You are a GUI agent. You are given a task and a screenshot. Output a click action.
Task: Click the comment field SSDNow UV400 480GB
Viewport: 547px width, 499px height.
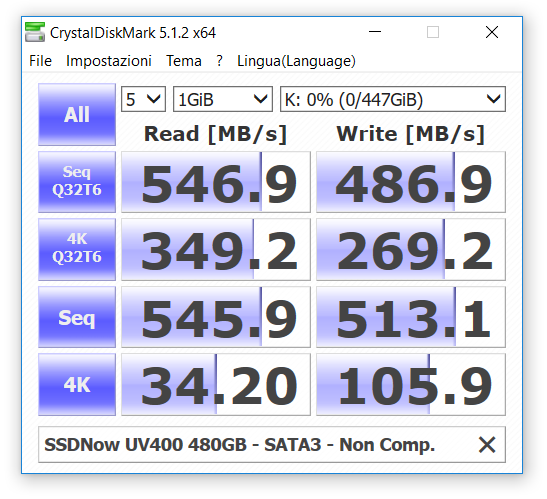coord(272,445)
